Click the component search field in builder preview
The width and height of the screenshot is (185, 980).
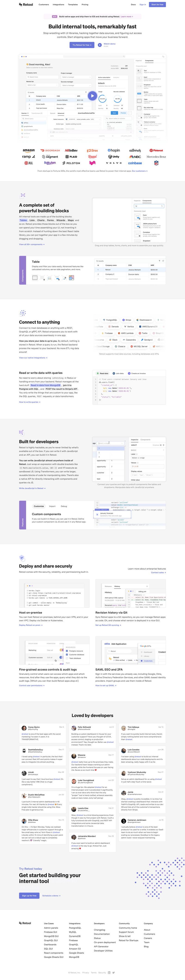[x=149, y=206]
